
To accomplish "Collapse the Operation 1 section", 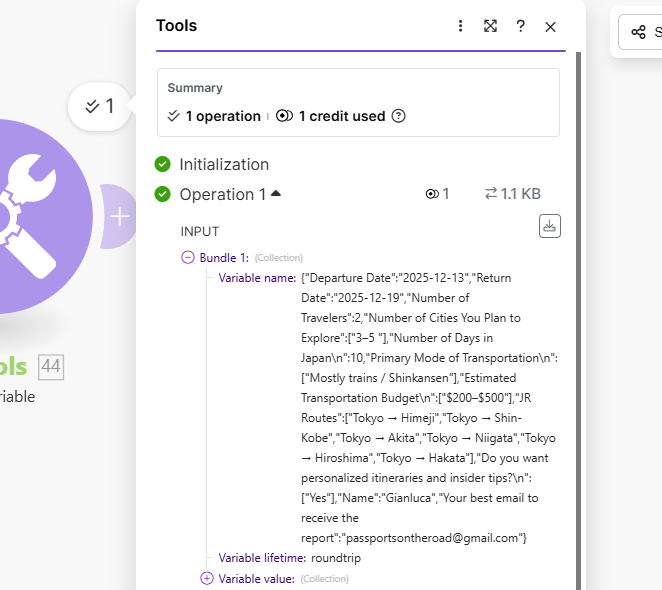I will [276, 194].
